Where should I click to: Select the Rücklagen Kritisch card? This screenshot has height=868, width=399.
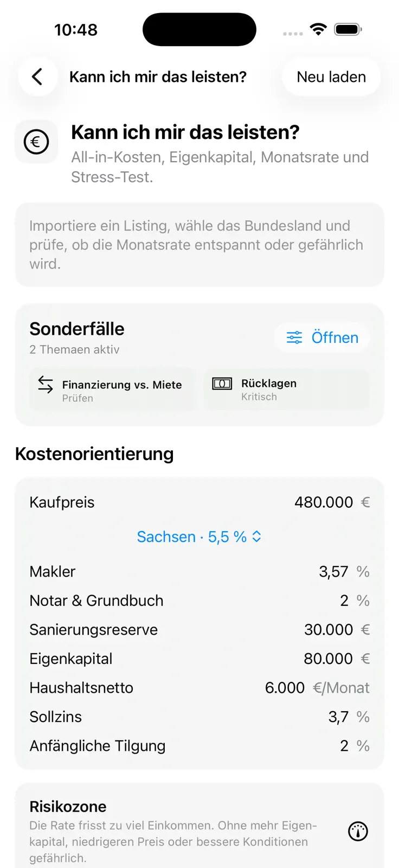(286, 390)
